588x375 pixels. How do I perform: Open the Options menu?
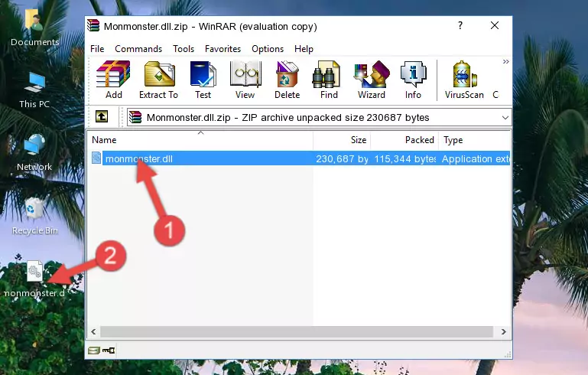tap(268, 49)
